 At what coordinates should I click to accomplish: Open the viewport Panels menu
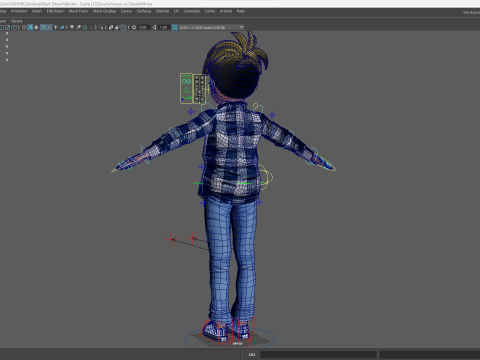pyautogui.click(x=16, y=21)
